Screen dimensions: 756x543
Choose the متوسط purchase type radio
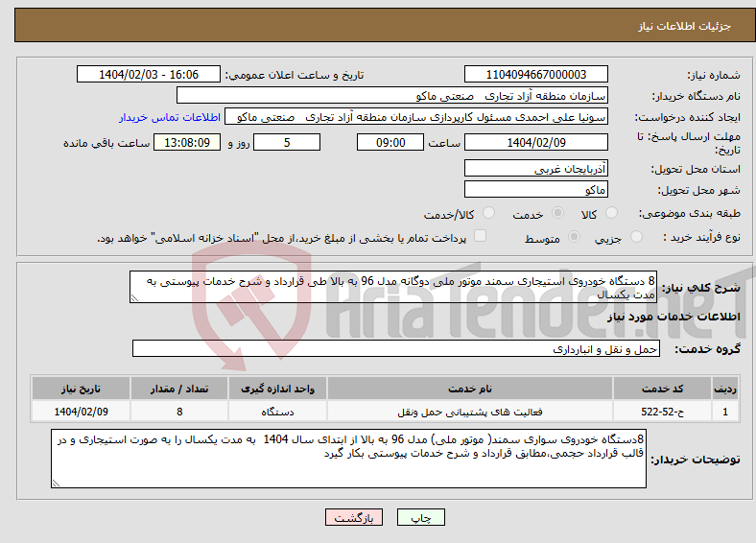pyautogui.click(x=574, y=236)
